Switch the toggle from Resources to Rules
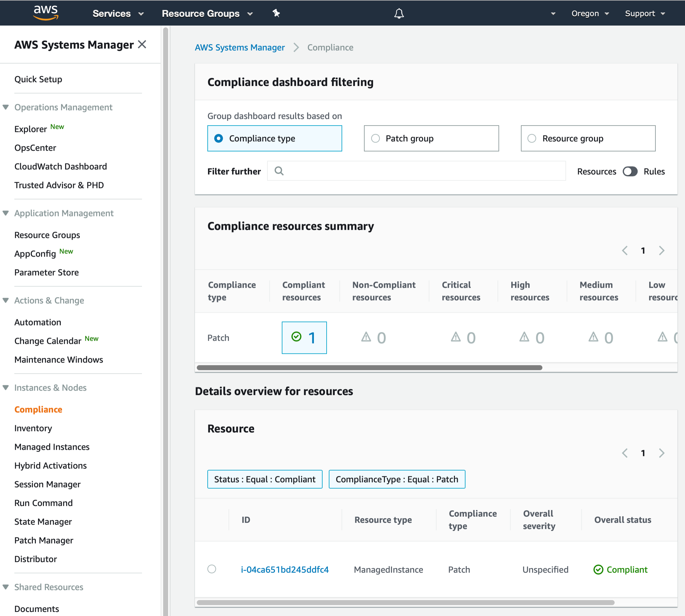 [630, 171]
